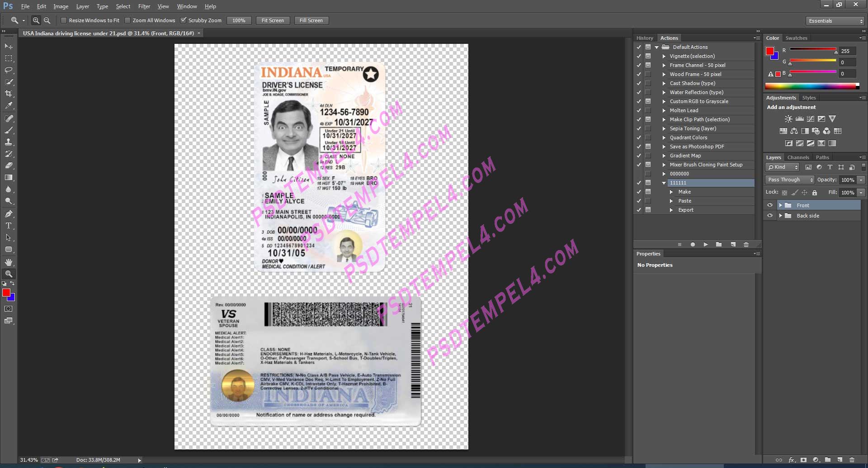
Task: Collapse the 111111 action group
Action: [664, 183]
